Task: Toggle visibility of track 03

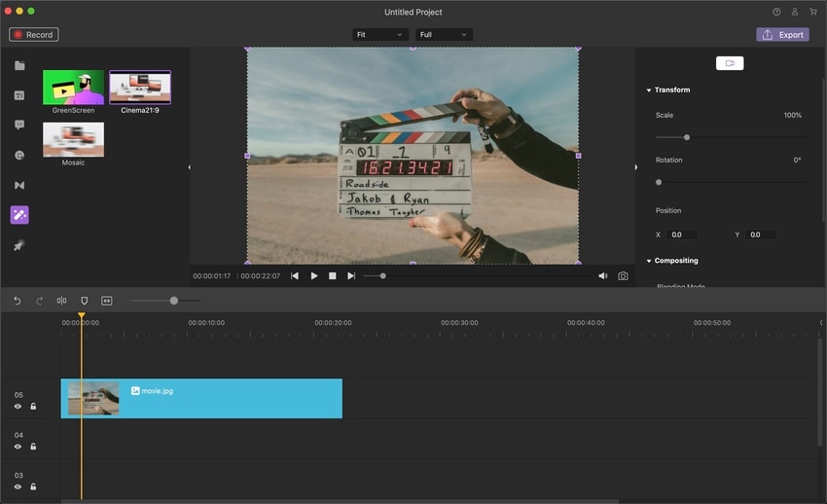Action: (18, 486)
